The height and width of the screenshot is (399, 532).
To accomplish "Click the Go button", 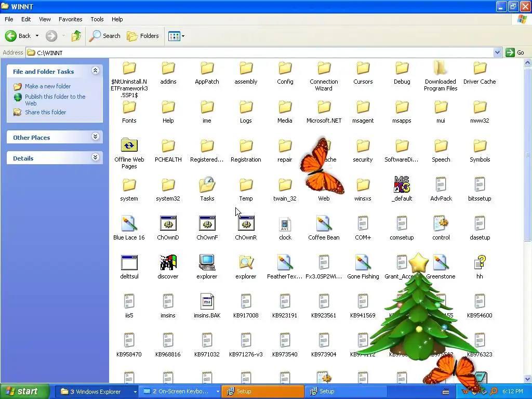I will click(515, 52).
